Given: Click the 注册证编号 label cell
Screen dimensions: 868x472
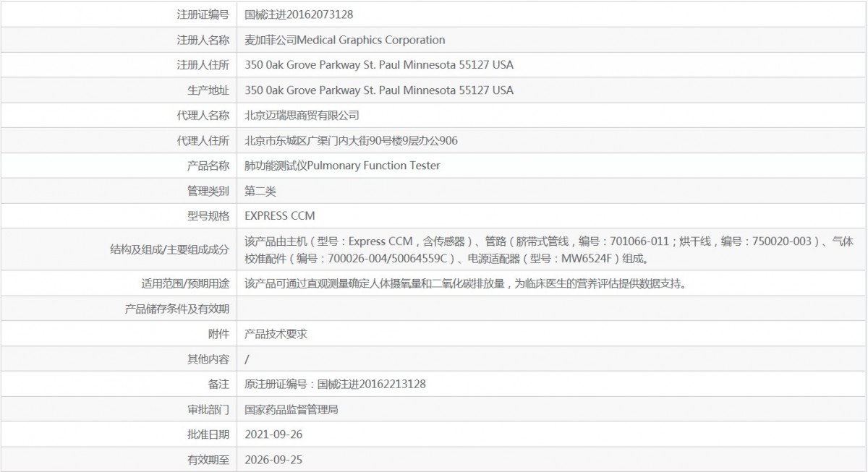Looking at the screenshot, I should [x=118, y=14].
